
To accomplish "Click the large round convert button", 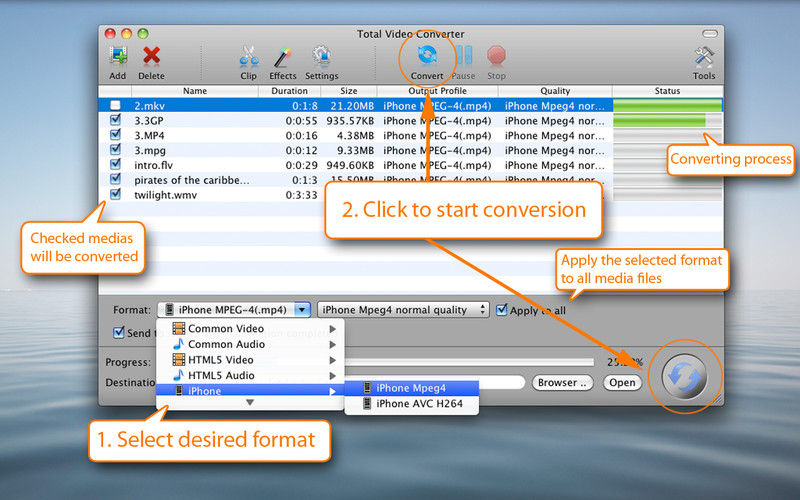I will [x=684, y=377].
